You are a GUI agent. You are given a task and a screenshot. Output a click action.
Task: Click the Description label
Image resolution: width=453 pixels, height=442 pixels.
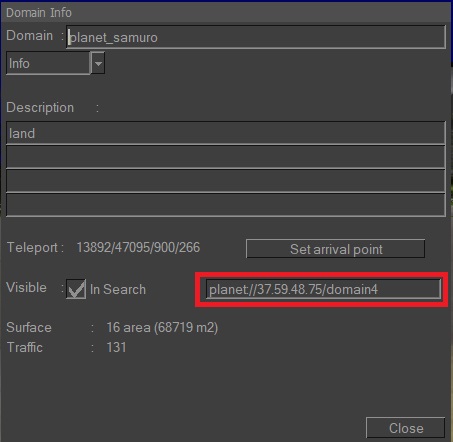point(40,108)
